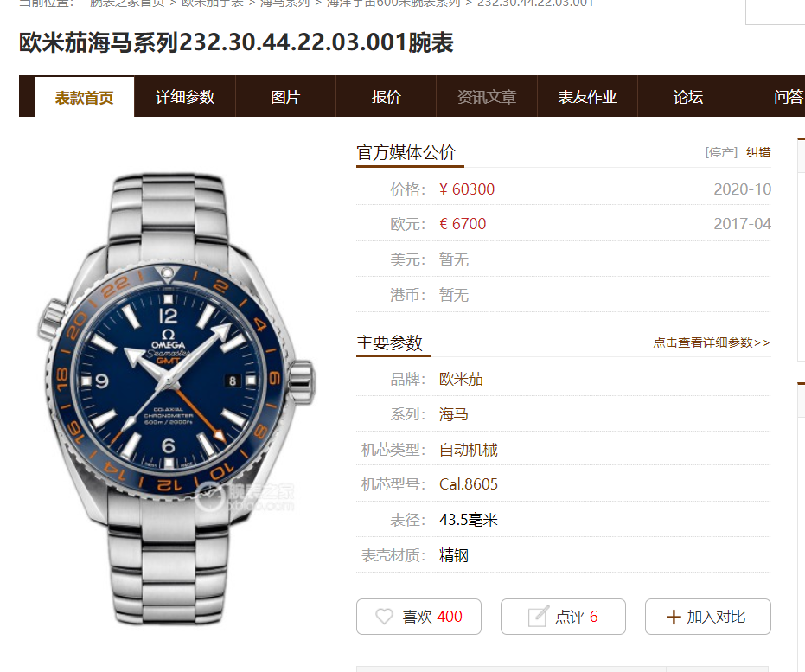Screen dimensions: 805x672
Task: Switch to the 图片 tab
Action: 285,97
